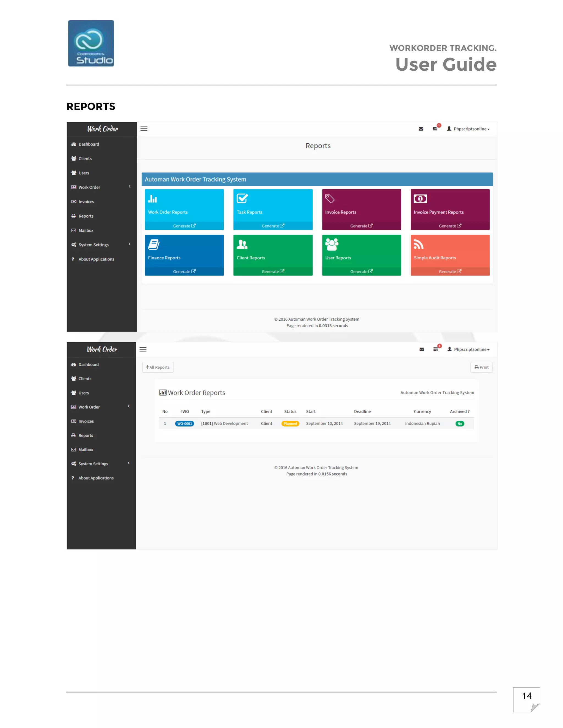The width and height of the screenshot is (563, 728).
Task: Click the two-person icon on the Client Reports tile
Action: pyautogui.click(x=242, y=244)
